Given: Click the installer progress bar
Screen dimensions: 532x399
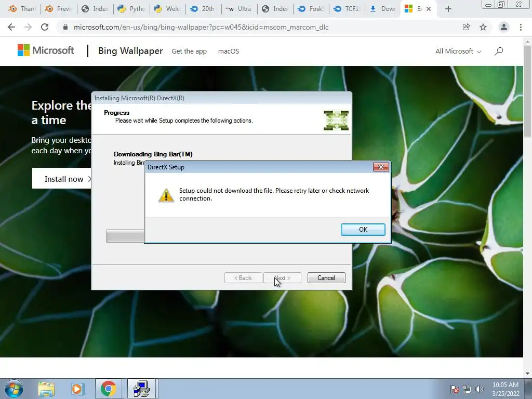Looking at the screenshot, I should 125,236.
